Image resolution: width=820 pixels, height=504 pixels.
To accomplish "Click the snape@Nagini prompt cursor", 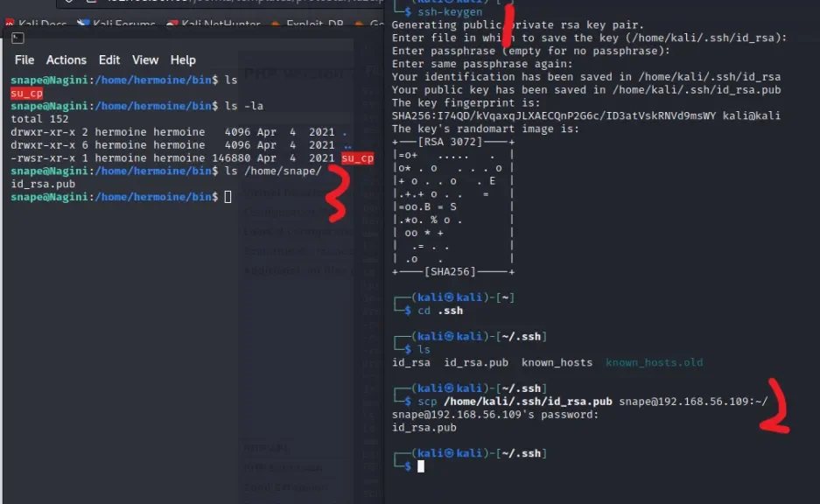I will point(228,198).
